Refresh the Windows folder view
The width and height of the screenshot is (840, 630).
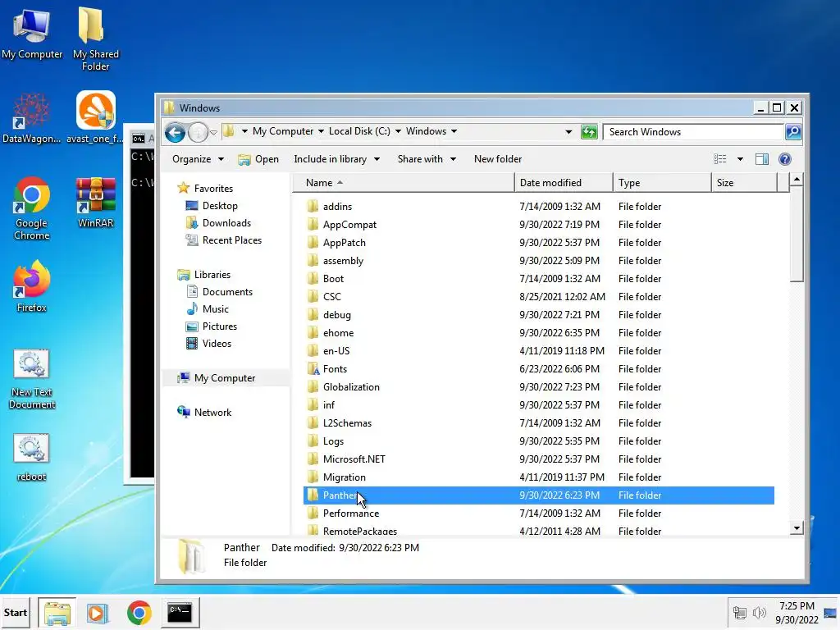pos(589,132)
